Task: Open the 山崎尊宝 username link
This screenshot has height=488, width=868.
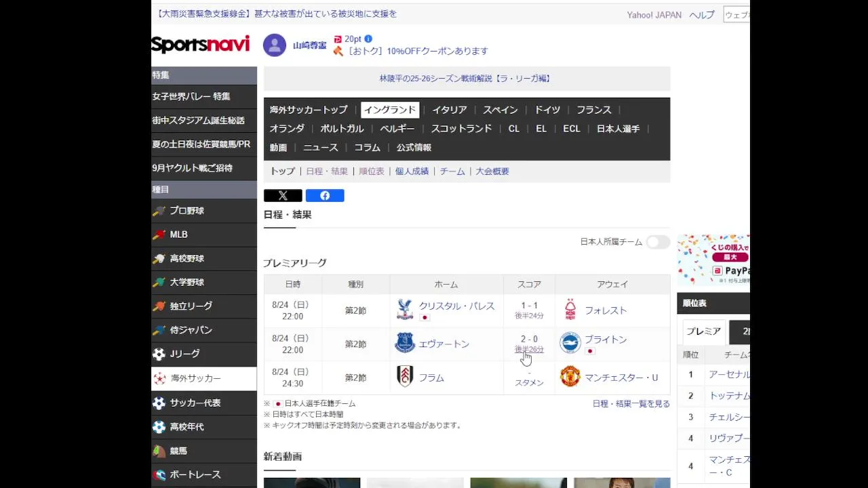Action: [x=310, y=45]
